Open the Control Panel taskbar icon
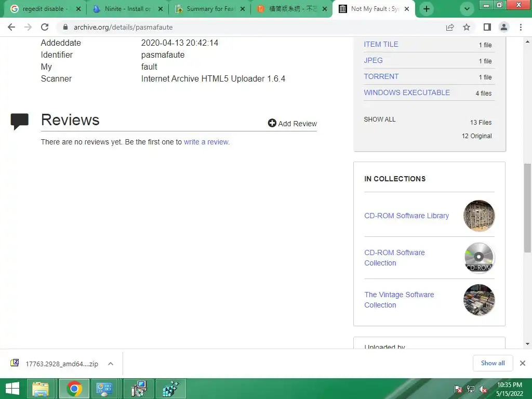Image resolution: width=532 pixels, height=399 pixels. tap(104, 389)
